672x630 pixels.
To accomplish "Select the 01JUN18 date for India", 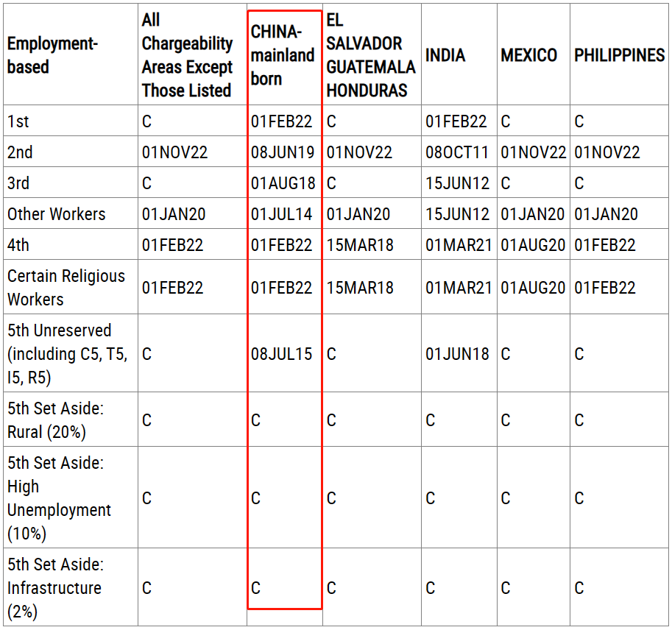I will (457, 354).
